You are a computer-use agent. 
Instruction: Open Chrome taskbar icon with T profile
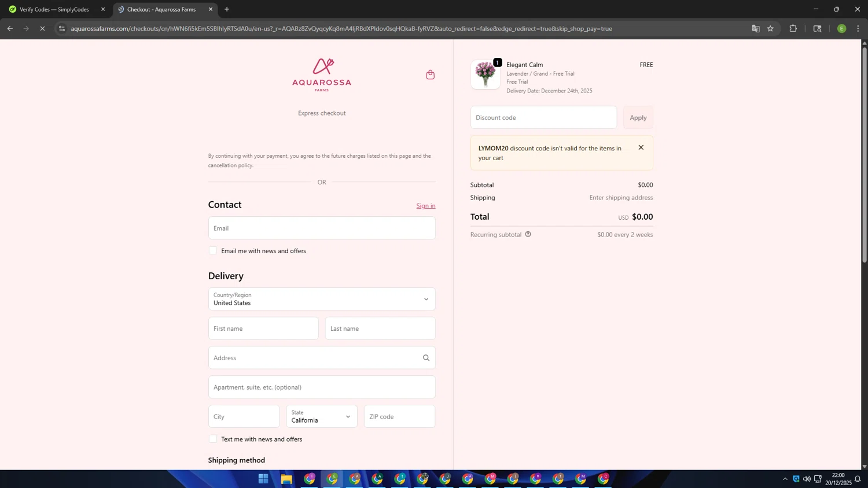pos(310,479)
